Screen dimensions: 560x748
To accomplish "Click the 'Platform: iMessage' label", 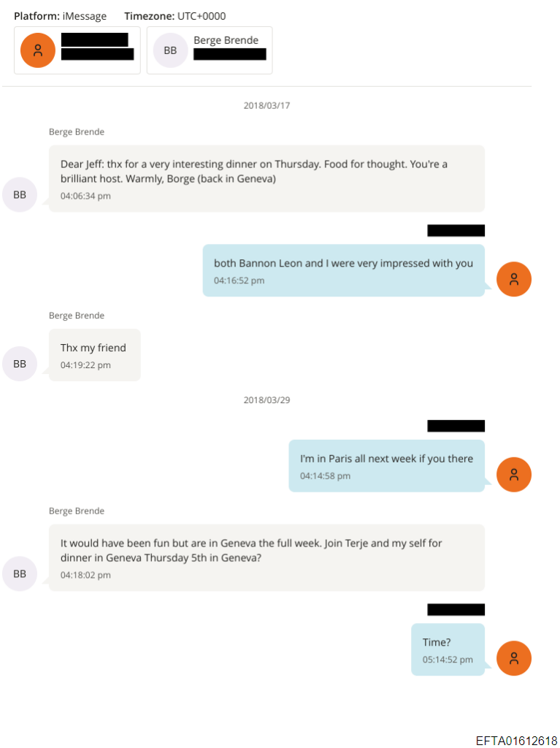I will click(x=60, y=16).
